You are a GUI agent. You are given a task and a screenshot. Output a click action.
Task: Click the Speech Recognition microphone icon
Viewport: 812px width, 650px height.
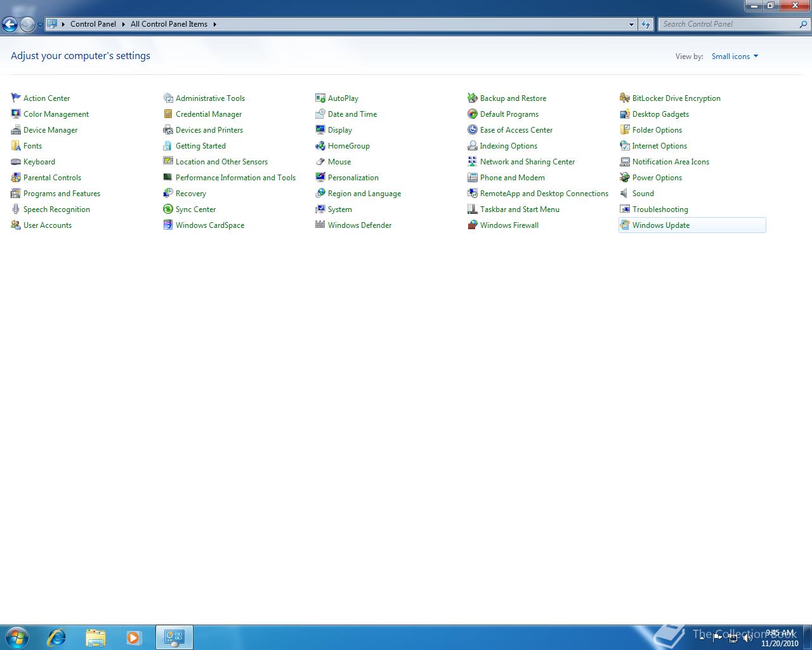coord(16,209)
